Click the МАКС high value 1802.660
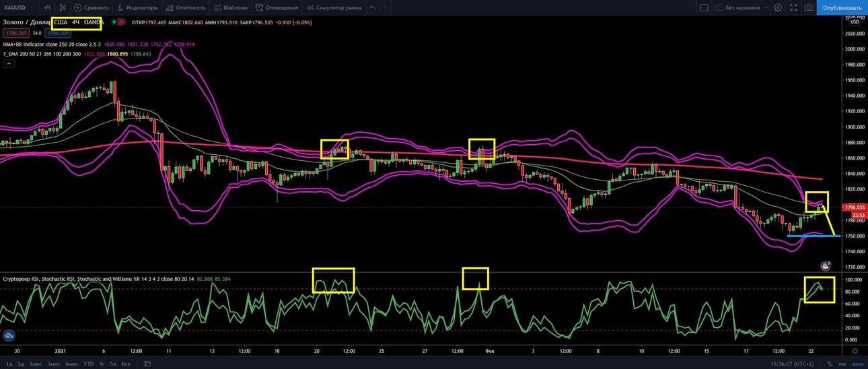This screenshot has height=369, width=868. point(194,22)
